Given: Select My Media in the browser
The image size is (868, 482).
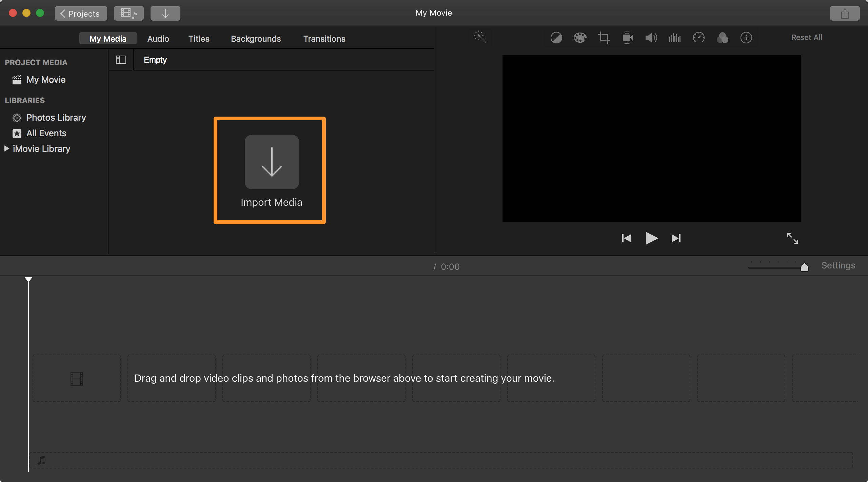Looking at the screenshot, I should tap(107, 39).
